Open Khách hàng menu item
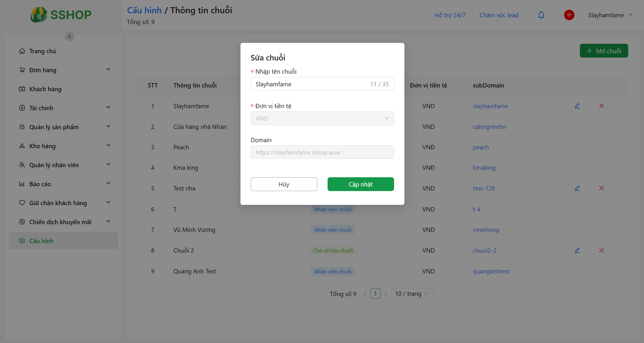Screen dimensions: 644x343 (x=63, y=89)
